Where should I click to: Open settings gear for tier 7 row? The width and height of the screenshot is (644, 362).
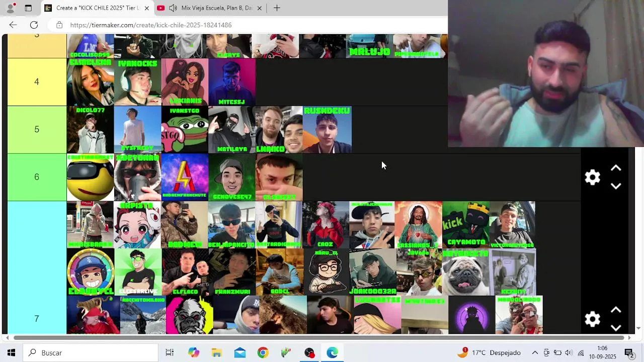593,319
